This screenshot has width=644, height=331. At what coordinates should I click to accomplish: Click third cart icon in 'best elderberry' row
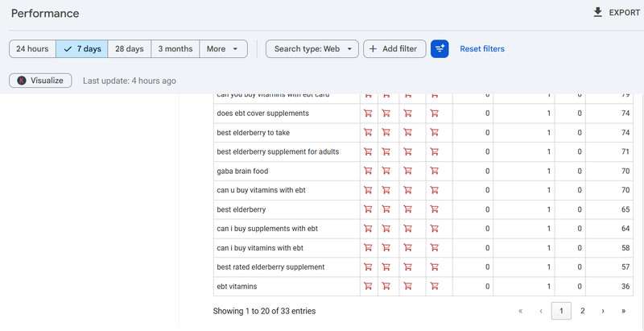pyautogui.click(x=407, y=209)
